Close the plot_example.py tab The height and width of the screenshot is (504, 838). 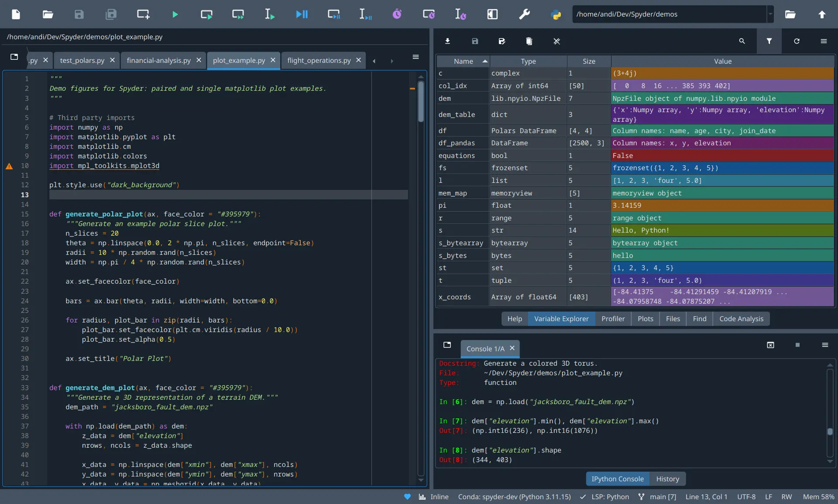point(273,60)
